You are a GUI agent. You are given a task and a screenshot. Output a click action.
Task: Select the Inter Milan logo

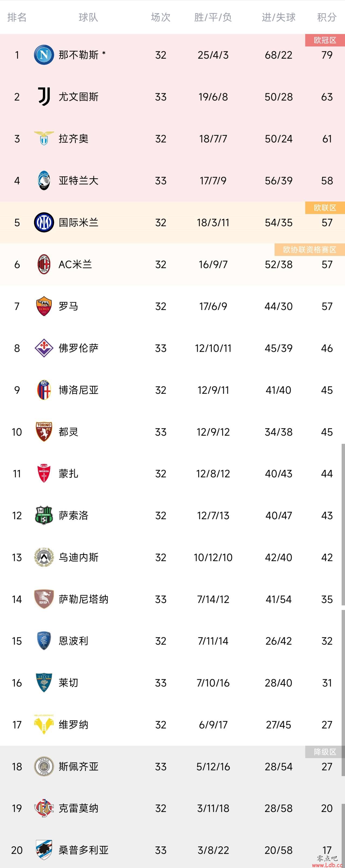(x=44, y=222)
